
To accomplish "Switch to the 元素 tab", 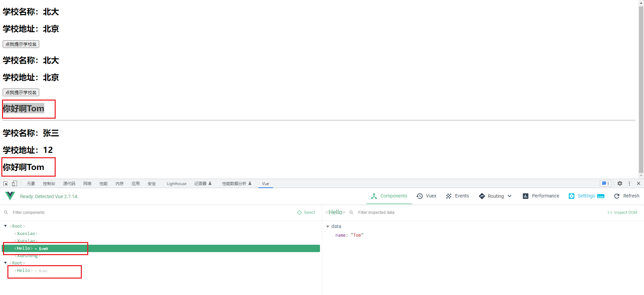I will point(31,184).
